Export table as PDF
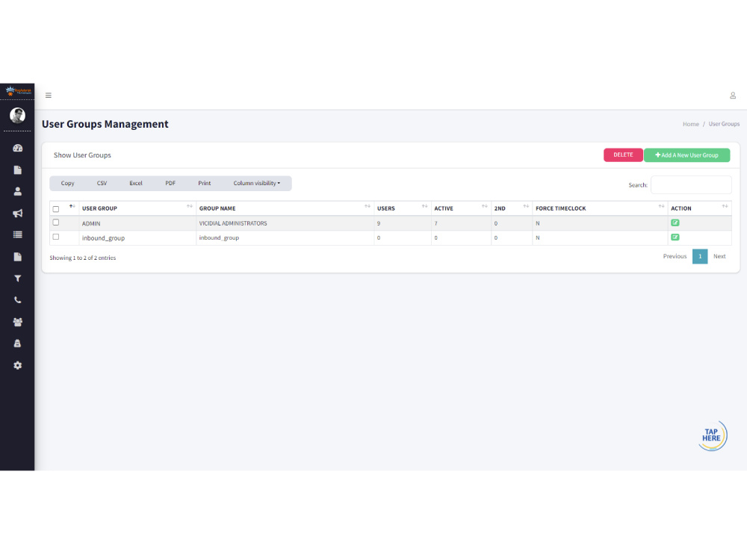The width and height of the screenshot is (747, 560). pos(170,184)
